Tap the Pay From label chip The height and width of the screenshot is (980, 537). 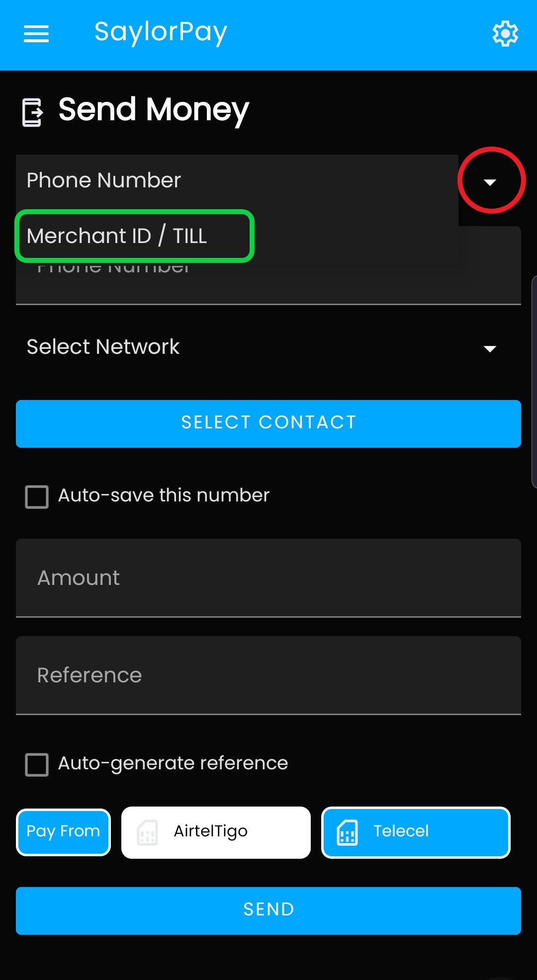tap(63, 832)
